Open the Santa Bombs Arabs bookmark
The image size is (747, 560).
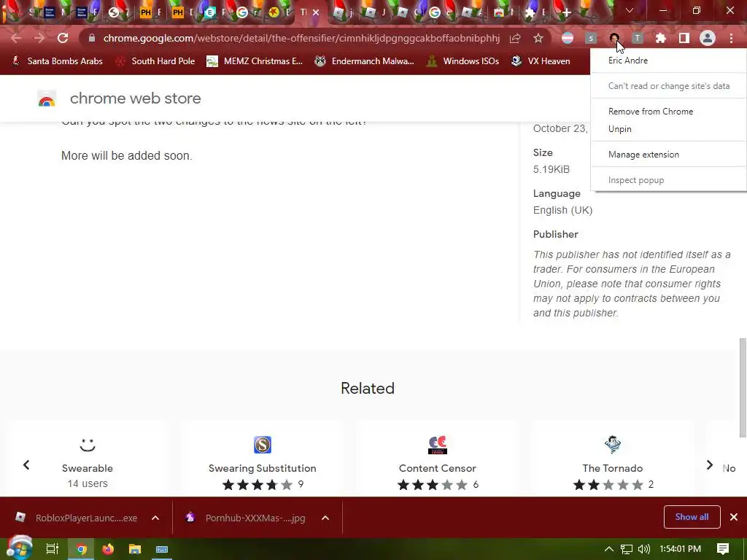pyautogui.click(x=57, y=61)
